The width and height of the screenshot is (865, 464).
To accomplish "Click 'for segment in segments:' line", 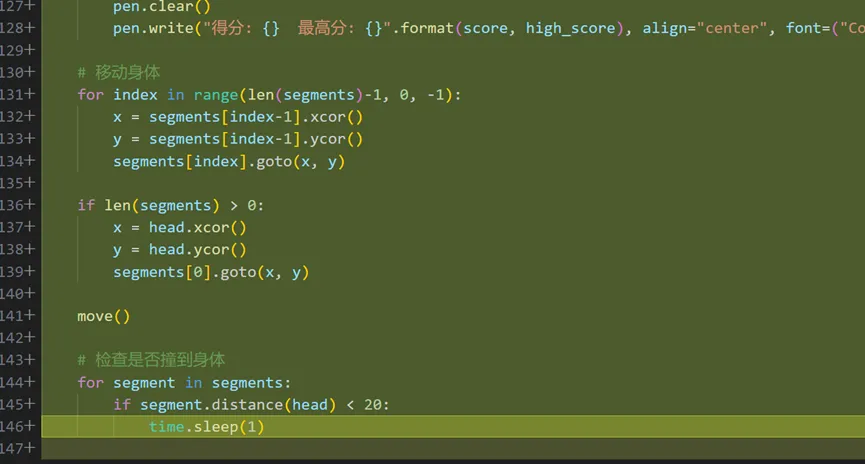I will 184,382.
